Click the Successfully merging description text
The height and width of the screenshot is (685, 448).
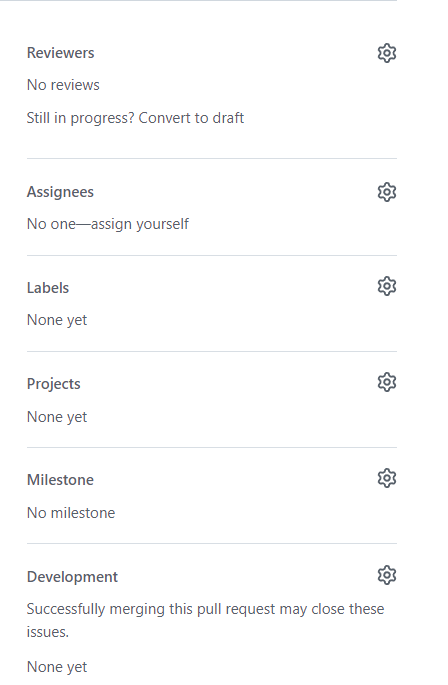pyautogui.click(x=205, y=620)
